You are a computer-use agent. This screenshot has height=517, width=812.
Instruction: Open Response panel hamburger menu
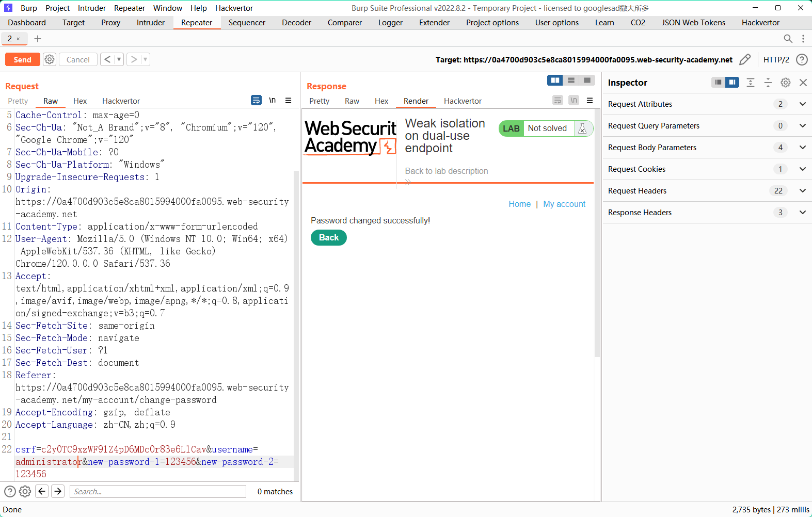590,100
